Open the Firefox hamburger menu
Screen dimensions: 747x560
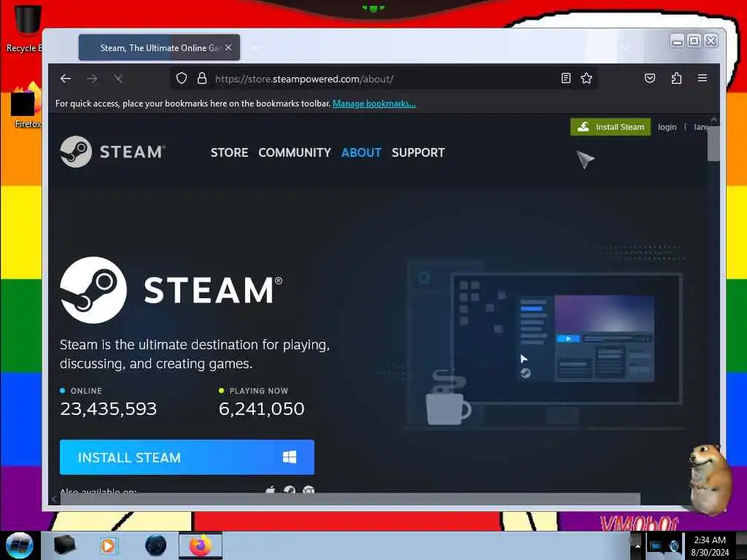click(x=703, y=77)
